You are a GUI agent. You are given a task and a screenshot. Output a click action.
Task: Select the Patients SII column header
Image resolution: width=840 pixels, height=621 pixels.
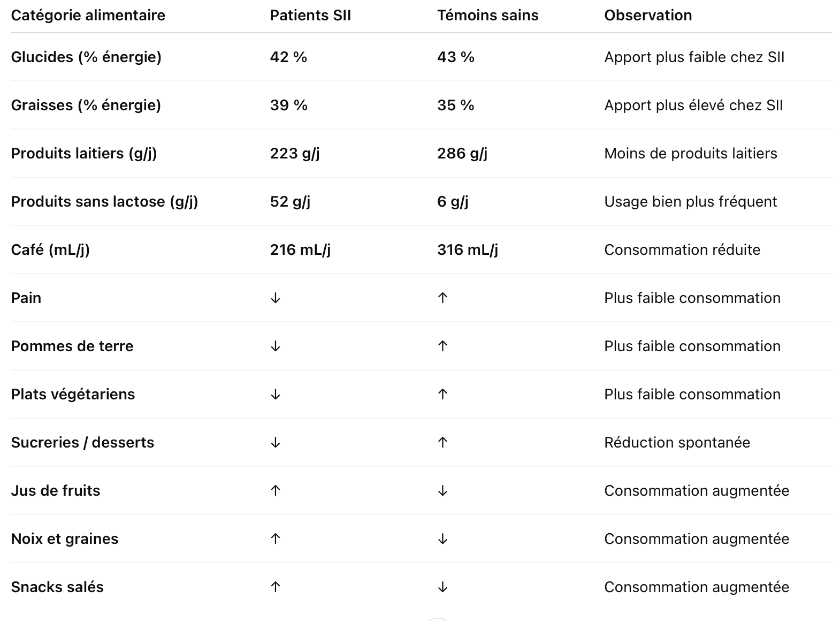click(x=310, y=15)
